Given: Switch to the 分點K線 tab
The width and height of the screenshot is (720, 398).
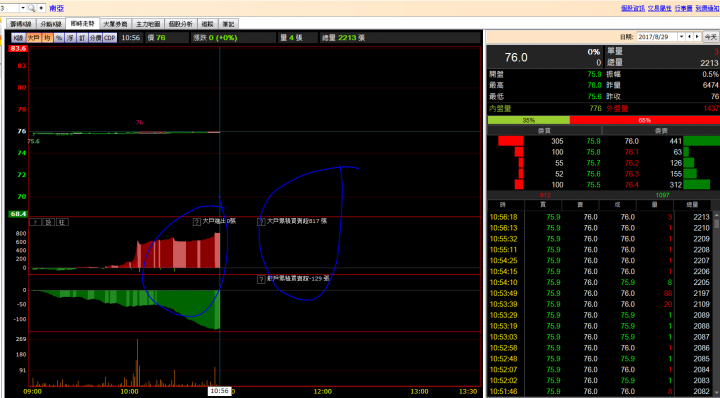Looking at the screenshot, I should 51,24.
